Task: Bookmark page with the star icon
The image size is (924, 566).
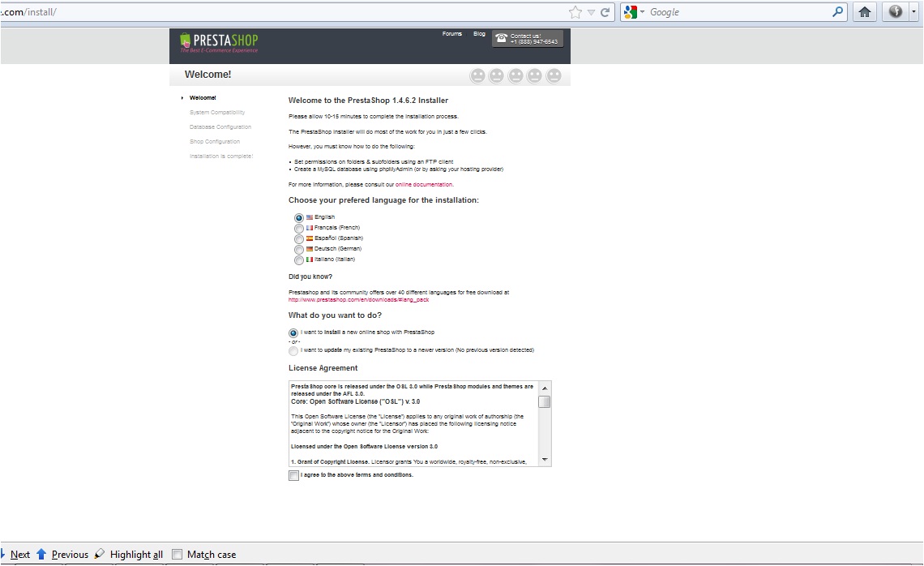Action: pos(575,12)
